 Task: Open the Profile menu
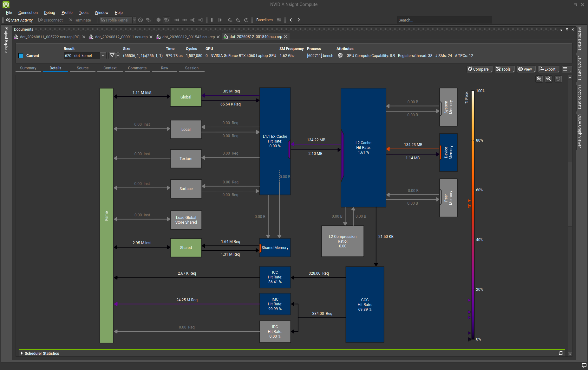click(x=67, y=13)
